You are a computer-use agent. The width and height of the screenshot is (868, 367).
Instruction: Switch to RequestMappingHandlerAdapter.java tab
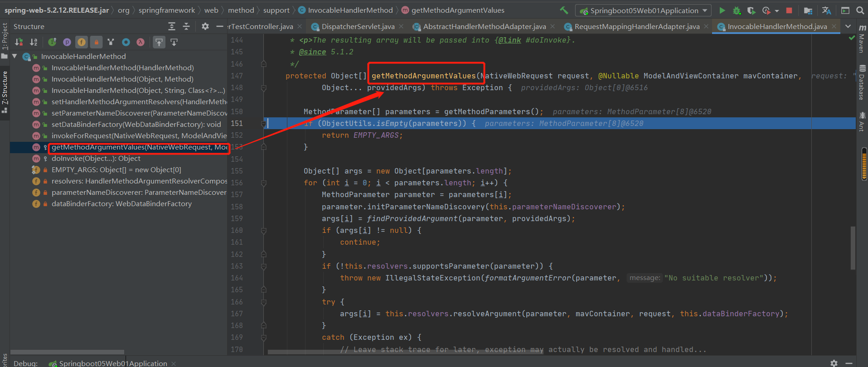(x=637, y=27)
